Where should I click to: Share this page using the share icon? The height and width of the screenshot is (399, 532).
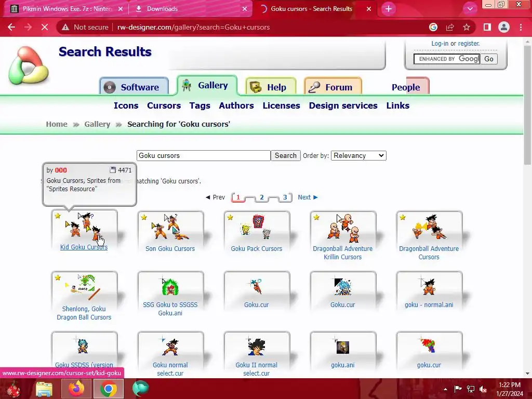click(450, 27)
